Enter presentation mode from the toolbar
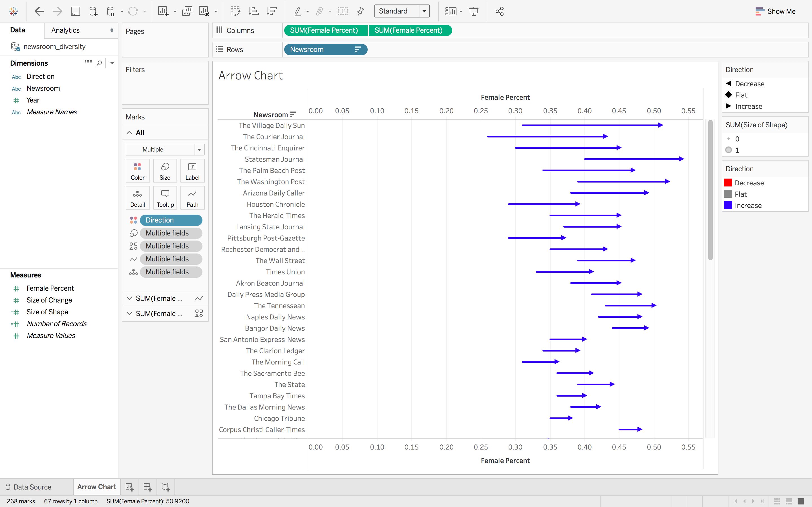 (x=474, y=11)
